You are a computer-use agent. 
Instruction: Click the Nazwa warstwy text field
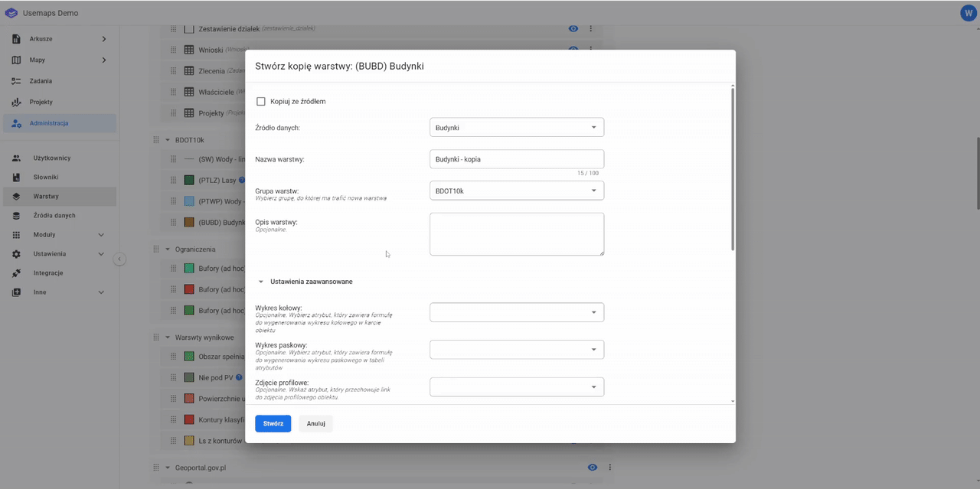pos(517,159)
